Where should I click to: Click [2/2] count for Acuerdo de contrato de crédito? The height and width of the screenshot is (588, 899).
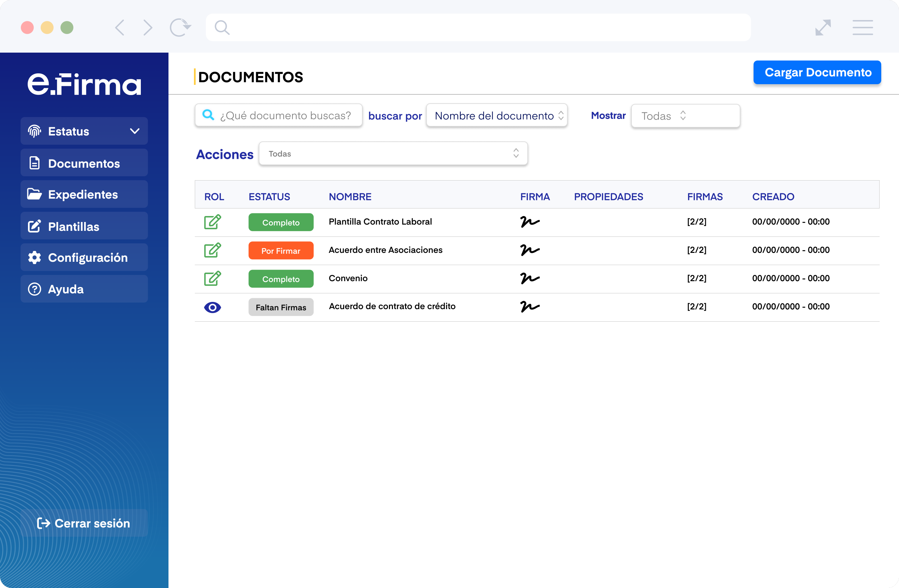697,306
